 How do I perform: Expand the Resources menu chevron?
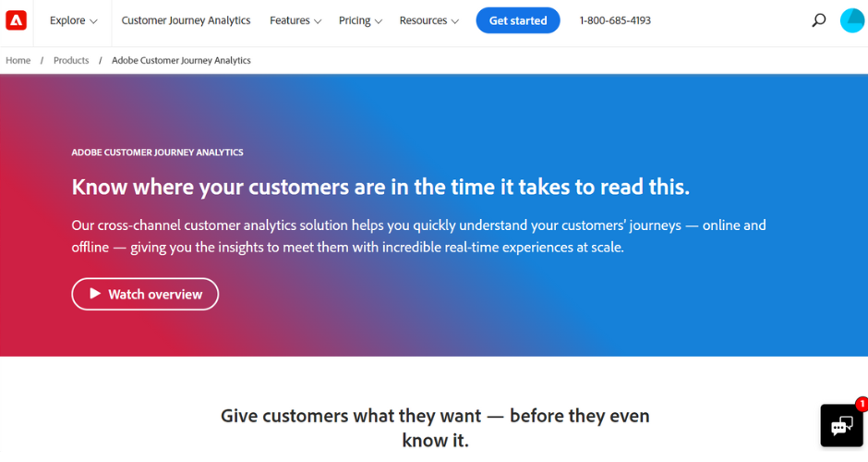point(455,21)
